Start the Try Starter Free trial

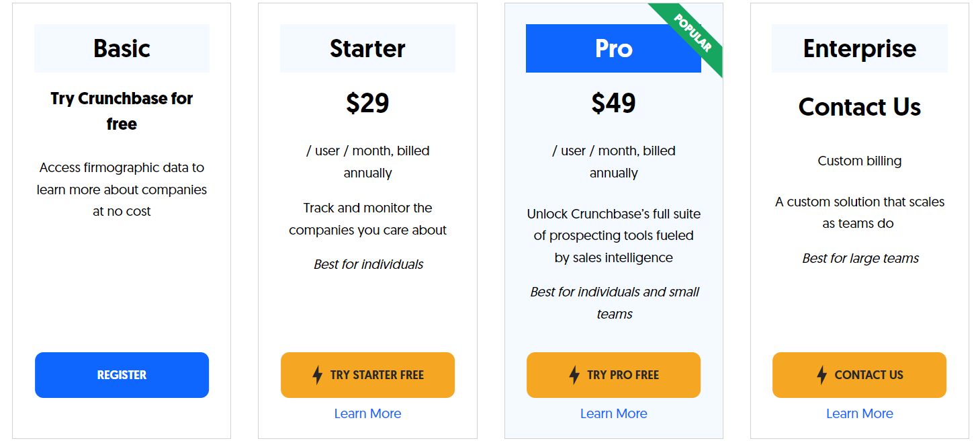(x=367, y=375)
